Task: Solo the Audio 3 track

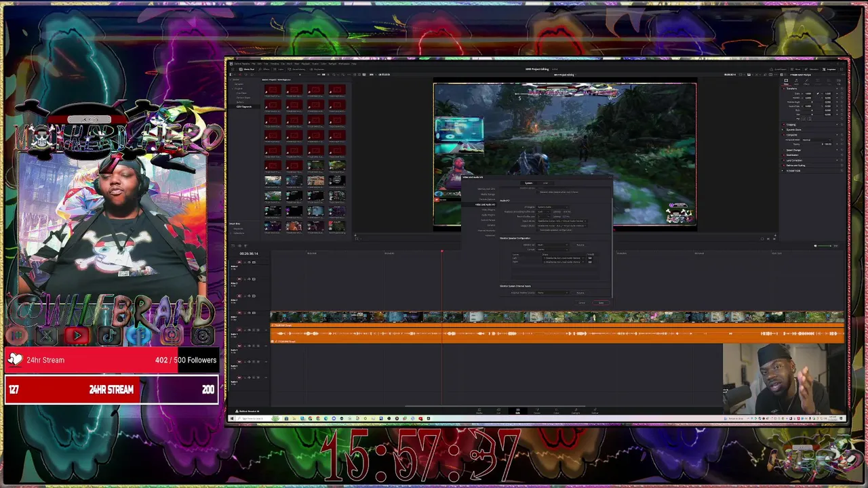Action: click(x=254, y=362)
